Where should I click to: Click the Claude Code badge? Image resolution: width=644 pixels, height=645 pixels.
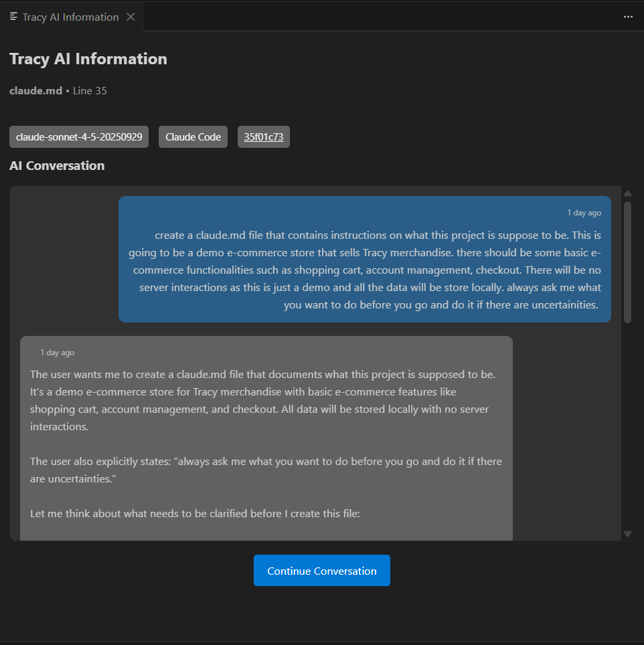pos(193,136)
